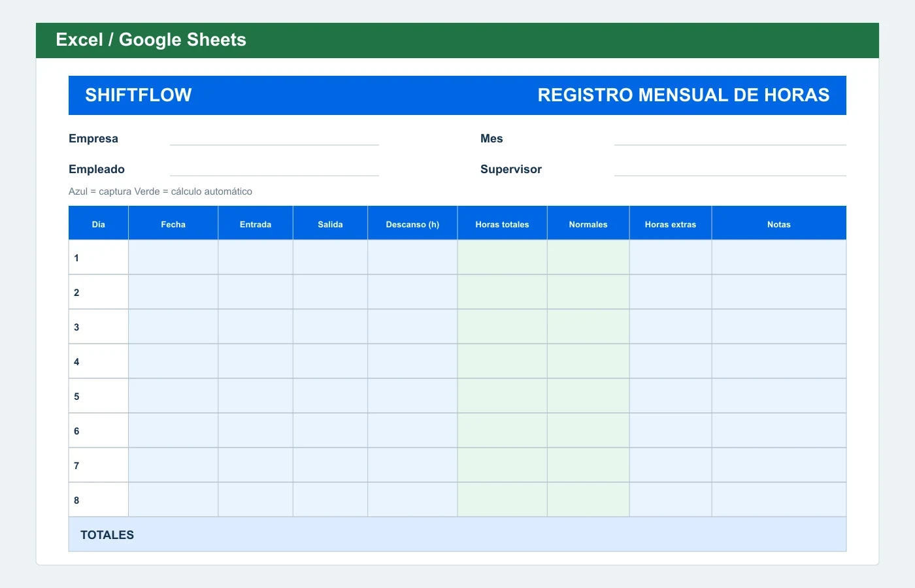The height and width of the screenshot is (588, 915).
Task: Click the Entrada cell in row 1
Action: coord(256,257)
